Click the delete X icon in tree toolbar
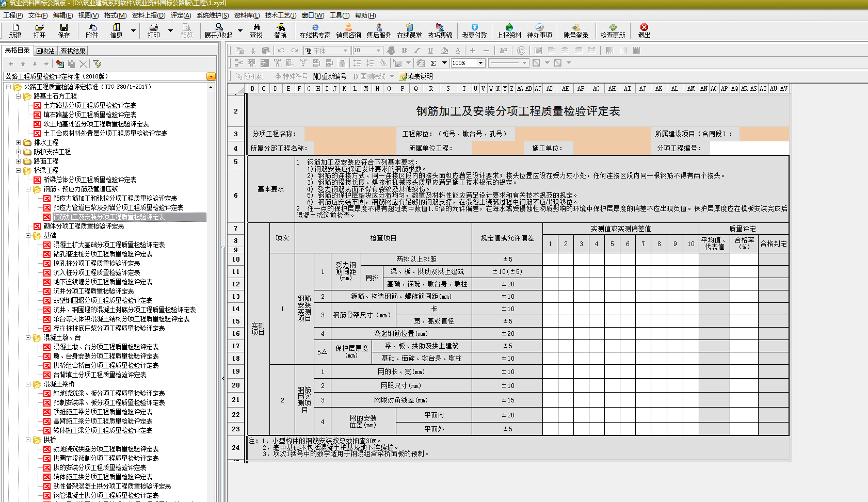Screen dimensions: 868x502 click(x=83, y=64)
